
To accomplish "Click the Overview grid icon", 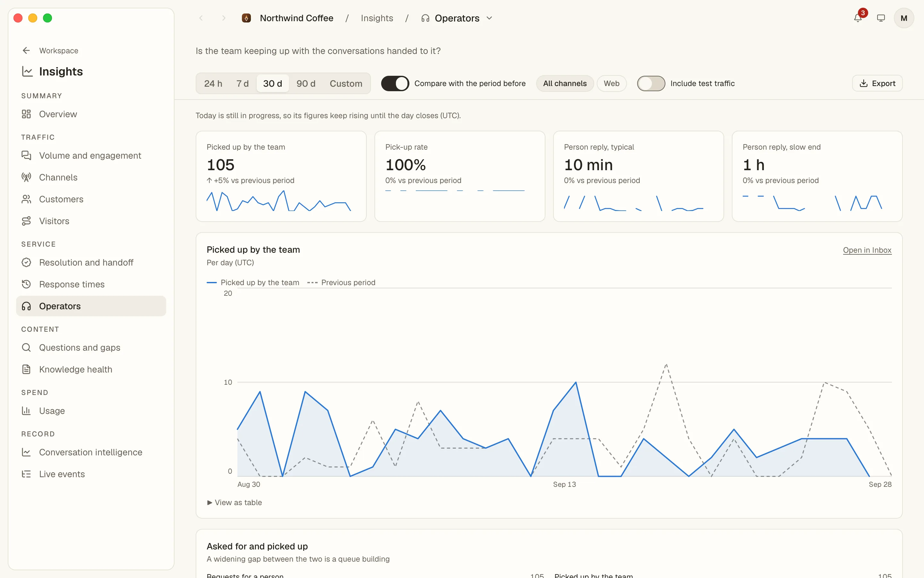I will (x=26, y=114).
